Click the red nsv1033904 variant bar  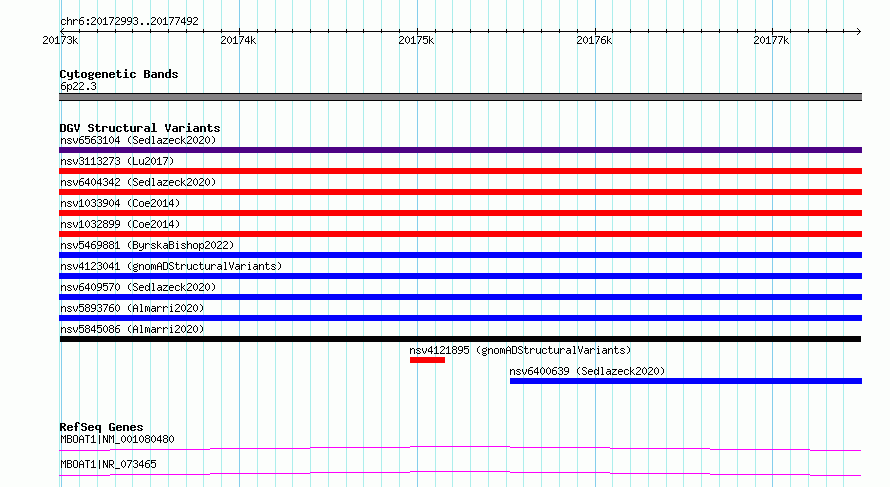point(460,213)
